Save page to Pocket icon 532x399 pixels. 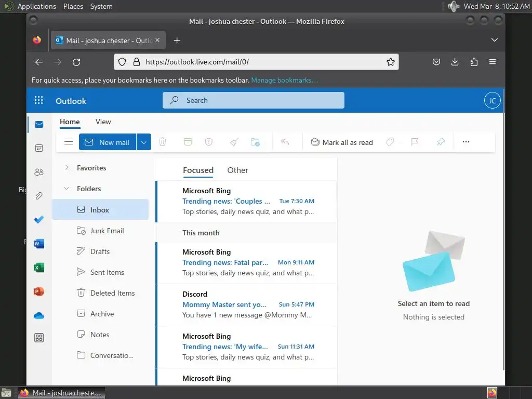pyautogui.click(x=436, y=62)
